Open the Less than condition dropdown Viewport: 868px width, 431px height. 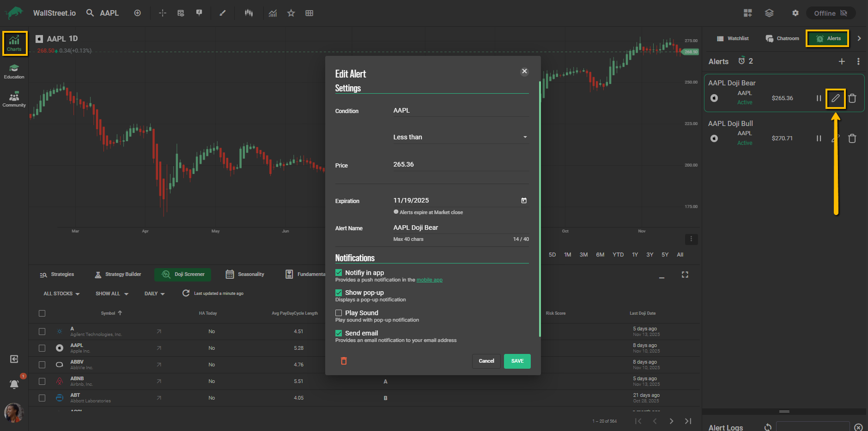[x=460, y=137]
